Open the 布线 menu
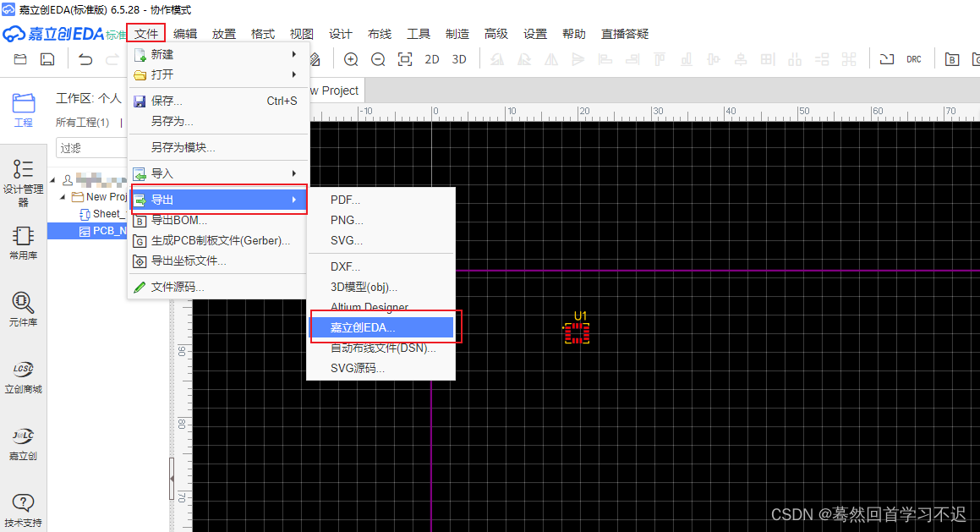The width and height of the screenshot is (980, 532). coord(380,34)
